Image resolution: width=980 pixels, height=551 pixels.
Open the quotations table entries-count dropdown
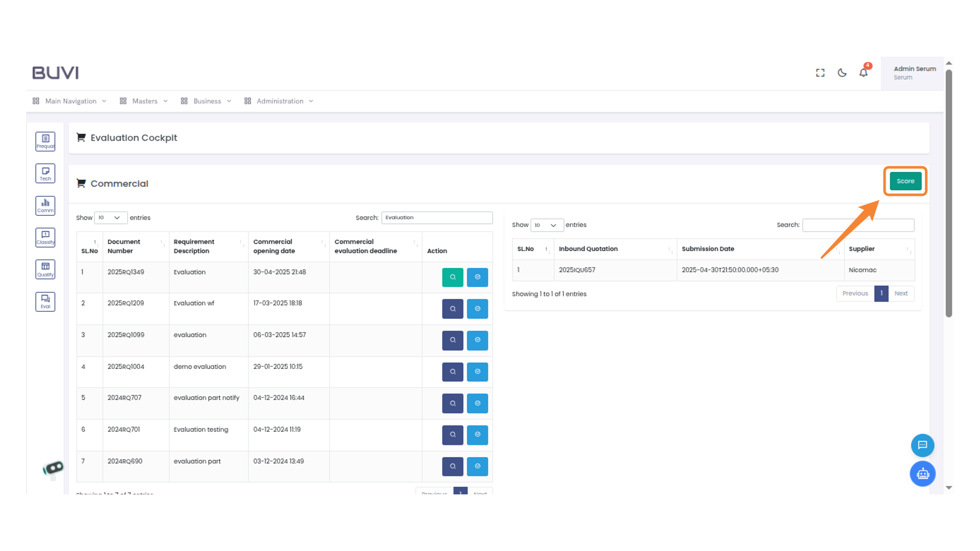tap(547, 225)
